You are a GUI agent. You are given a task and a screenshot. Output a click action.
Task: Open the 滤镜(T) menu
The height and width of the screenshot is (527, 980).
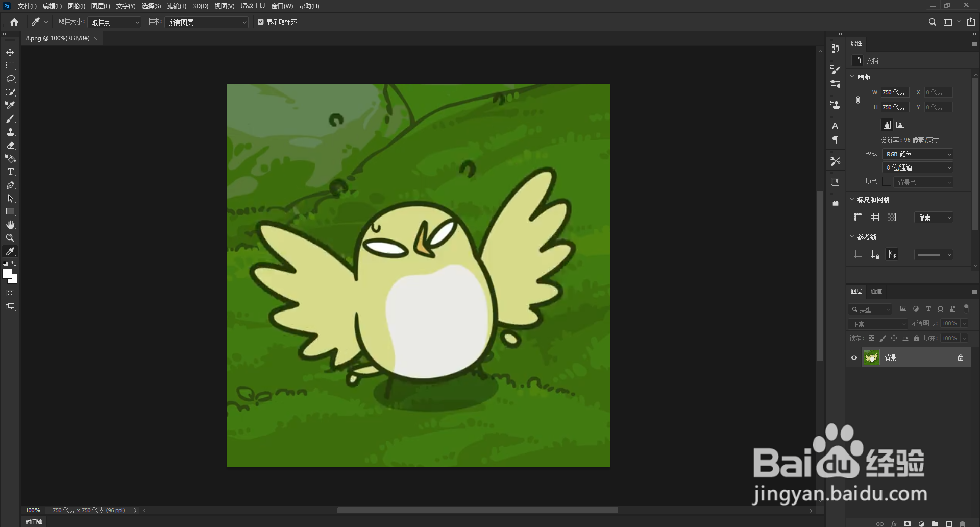[x=177, y=6]
